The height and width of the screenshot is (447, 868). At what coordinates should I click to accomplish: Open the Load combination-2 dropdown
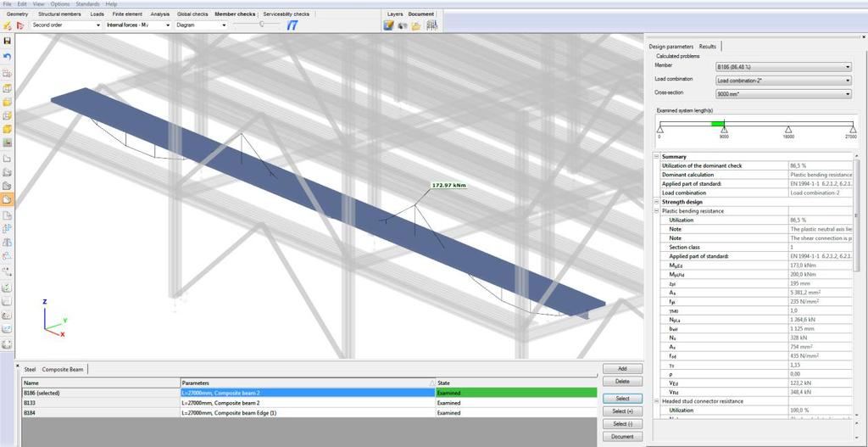coord(783,81)
